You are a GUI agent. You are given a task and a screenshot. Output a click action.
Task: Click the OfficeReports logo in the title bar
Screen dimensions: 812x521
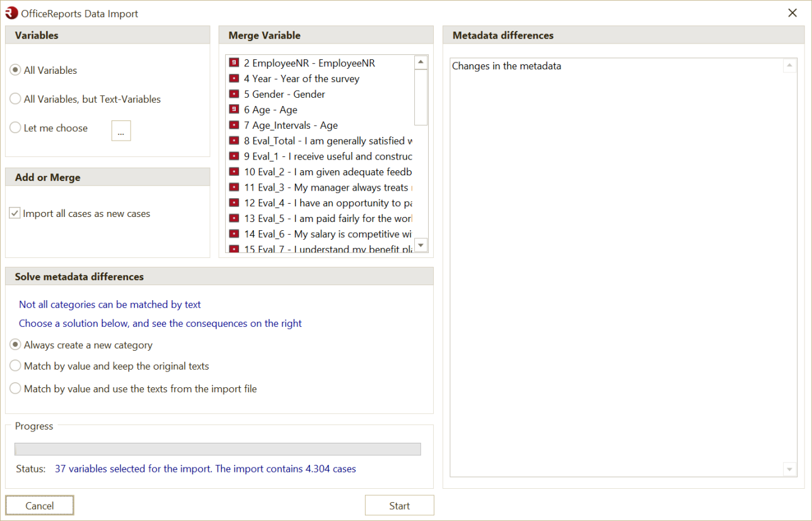pos(12,13)
